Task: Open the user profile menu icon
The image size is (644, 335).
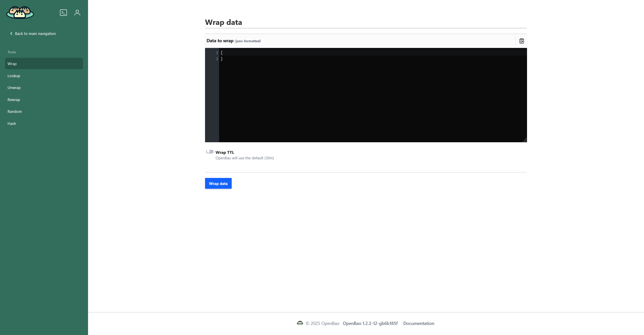Action: (x=77, y=13)
